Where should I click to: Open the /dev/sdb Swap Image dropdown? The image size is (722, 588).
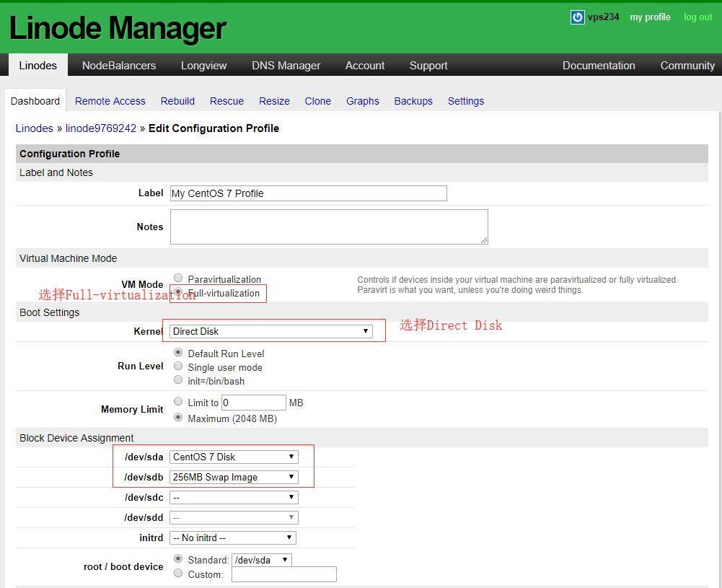[x=234, y=477]
